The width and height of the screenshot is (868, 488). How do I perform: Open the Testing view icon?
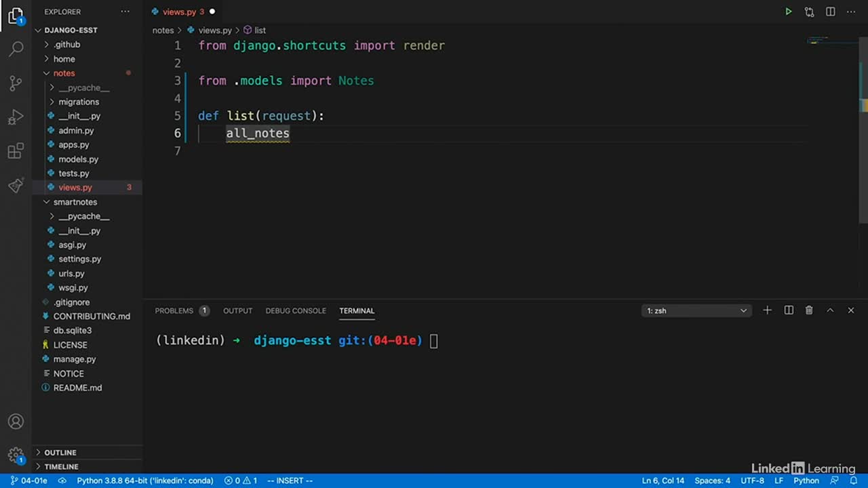(16, 185)
